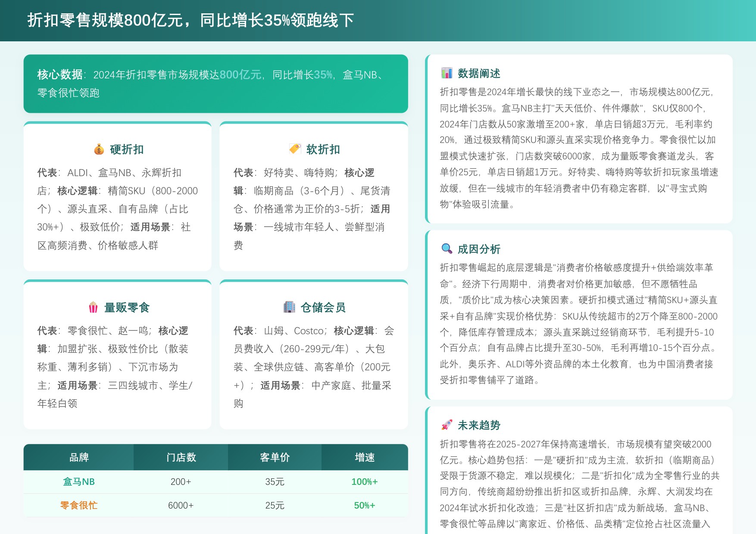The image size is (756, 534).
Task: Click the money bag icon on 硬折扣 card
Action: coord(99,149)
